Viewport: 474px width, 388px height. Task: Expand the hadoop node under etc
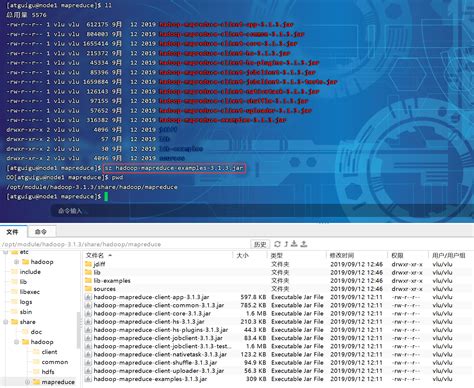[x=16, y=262]
